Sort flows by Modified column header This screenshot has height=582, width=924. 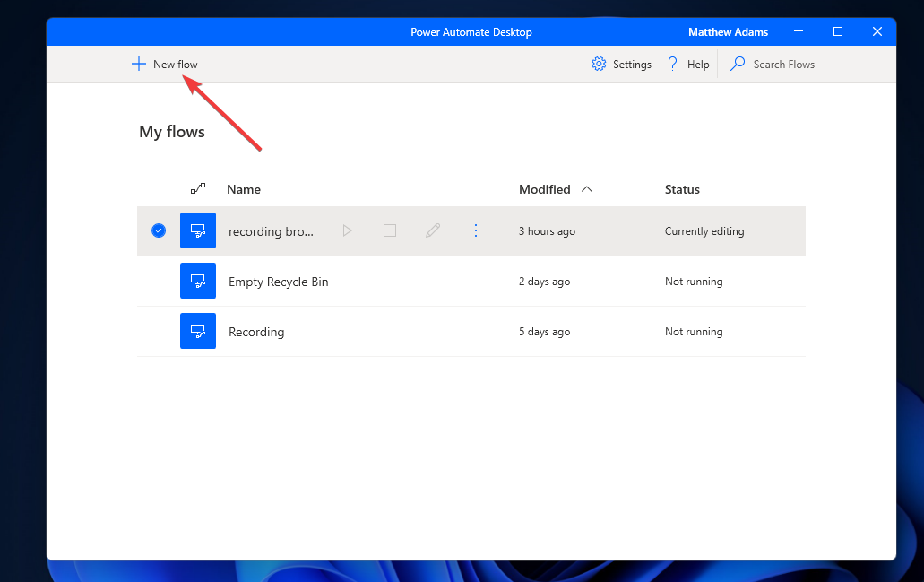(545, 189)
